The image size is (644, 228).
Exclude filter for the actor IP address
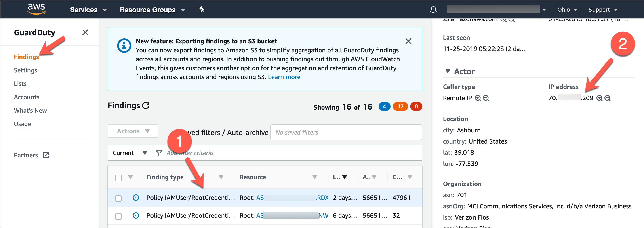point(608,98)
